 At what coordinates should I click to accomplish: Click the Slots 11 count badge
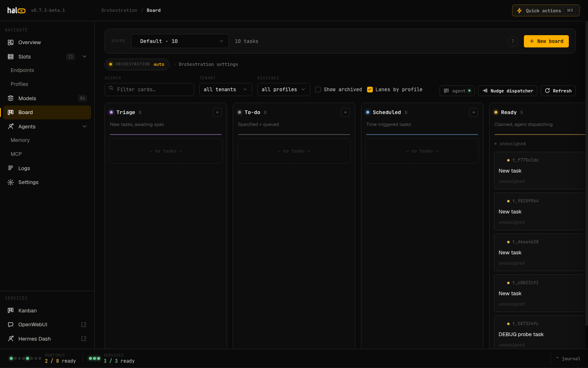[x=71, y=56]
